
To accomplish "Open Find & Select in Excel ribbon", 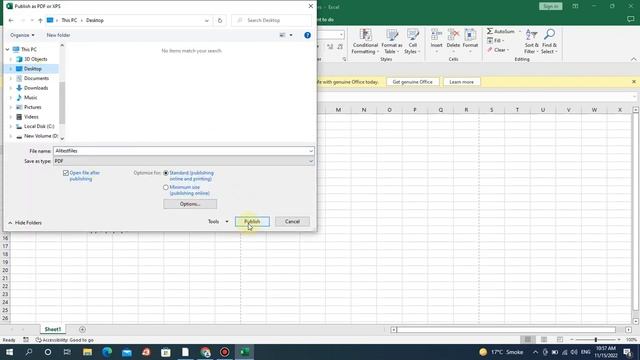I will 549,41.
